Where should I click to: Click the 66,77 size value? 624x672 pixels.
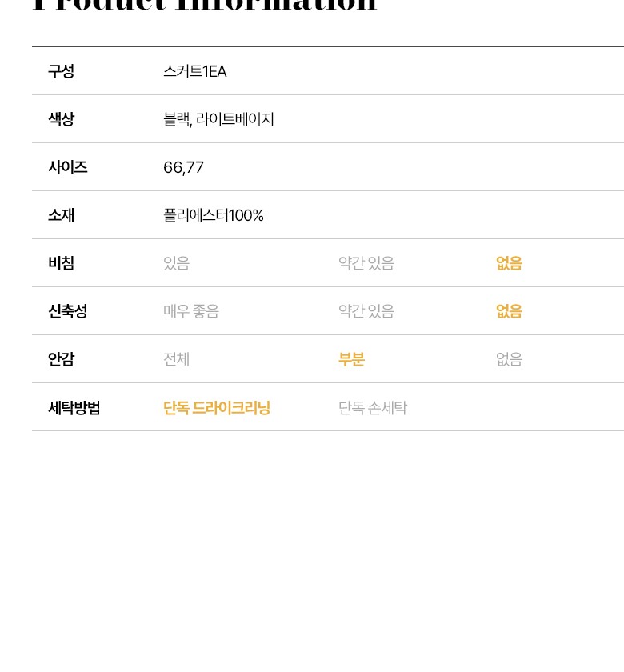point(183,167)
